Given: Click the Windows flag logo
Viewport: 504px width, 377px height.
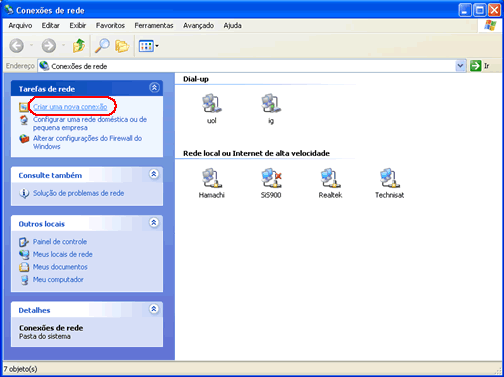Looking at the screenshot, I should [490, 25].
